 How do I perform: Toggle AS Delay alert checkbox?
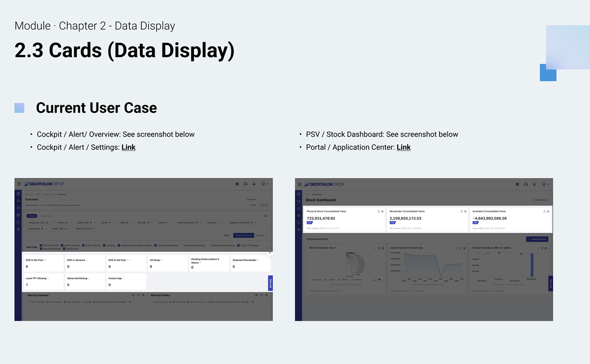(104, 246)
